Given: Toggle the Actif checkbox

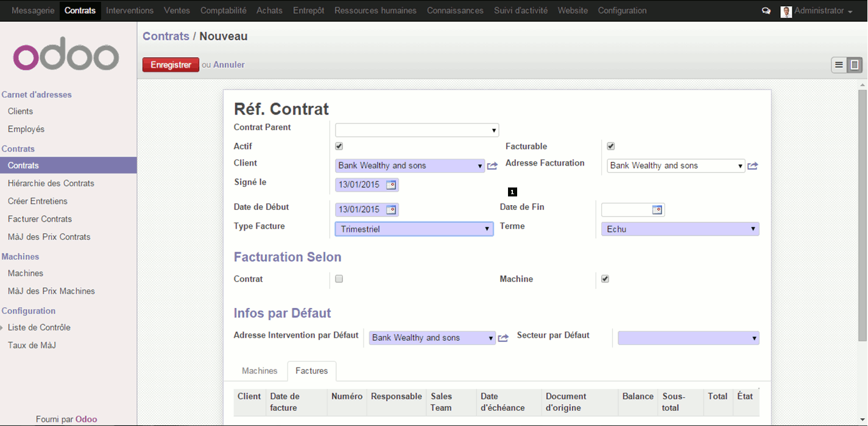Looking at the screenshot, I should (x=339, y=147).
